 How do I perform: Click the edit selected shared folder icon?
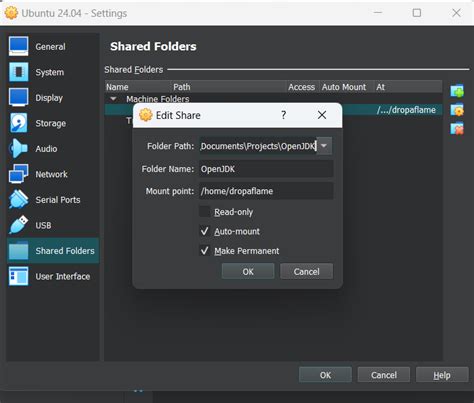[x=457, y=110]
